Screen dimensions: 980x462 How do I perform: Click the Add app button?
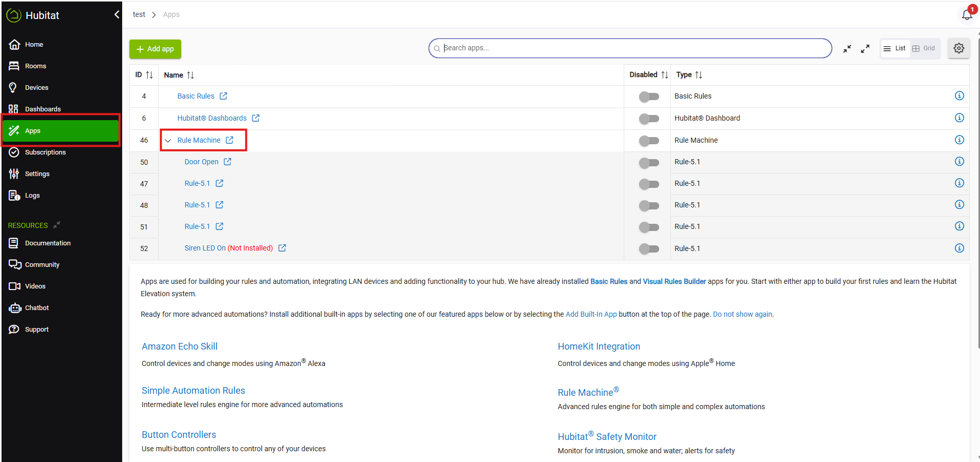155,49
